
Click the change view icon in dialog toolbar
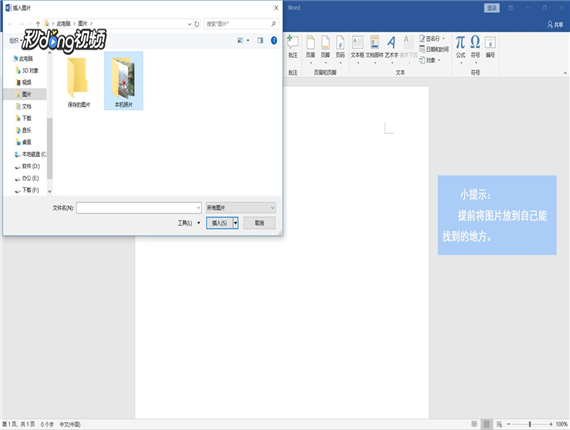(x=240, y=40)
